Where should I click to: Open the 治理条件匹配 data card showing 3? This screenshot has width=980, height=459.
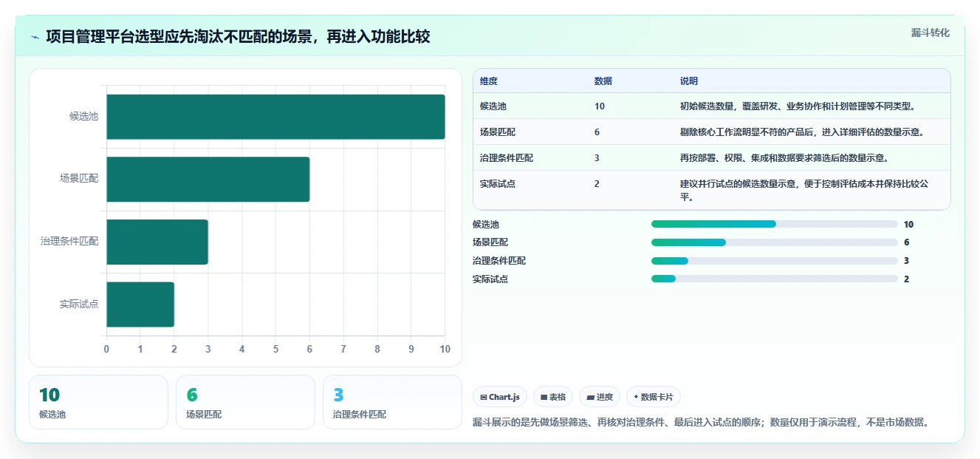click(x=392, y=402)
